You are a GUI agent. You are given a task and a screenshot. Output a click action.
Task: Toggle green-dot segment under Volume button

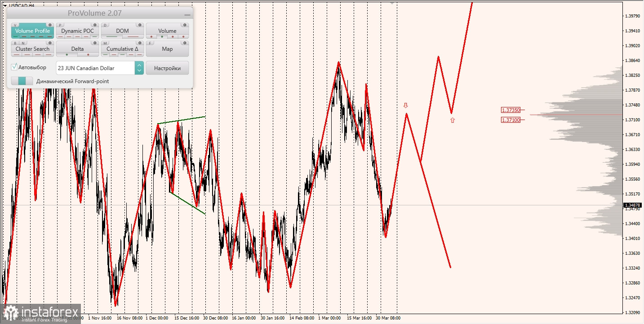click(162, 36)
